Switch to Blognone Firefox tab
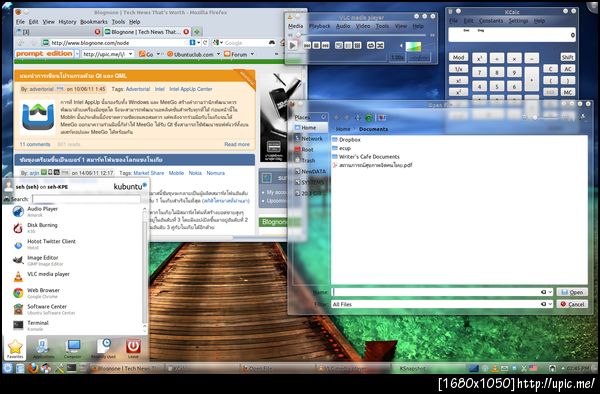This screenshot has height=394, width=600. pyautogui.click(x=147, y=32)
